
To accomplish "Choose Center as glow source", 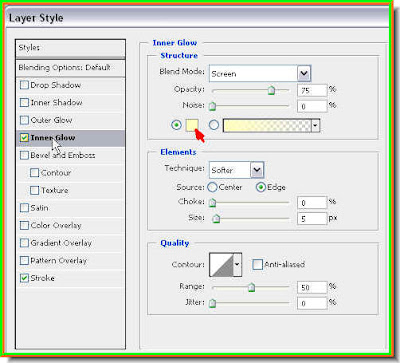I will (212, 187).
